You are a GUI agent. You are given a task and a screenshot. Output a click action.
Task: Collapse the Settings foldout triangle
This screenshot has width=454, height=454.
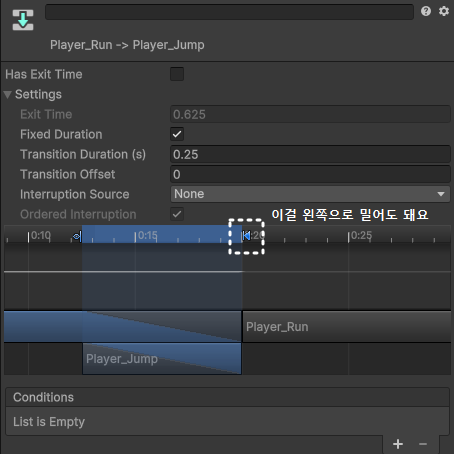tap(8, 95)
